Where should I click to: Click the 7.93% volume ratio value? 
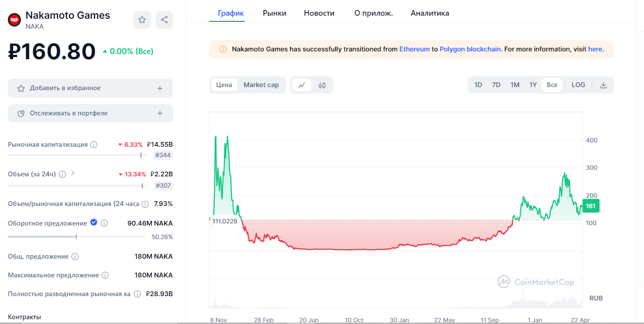[x=163, y=204]
